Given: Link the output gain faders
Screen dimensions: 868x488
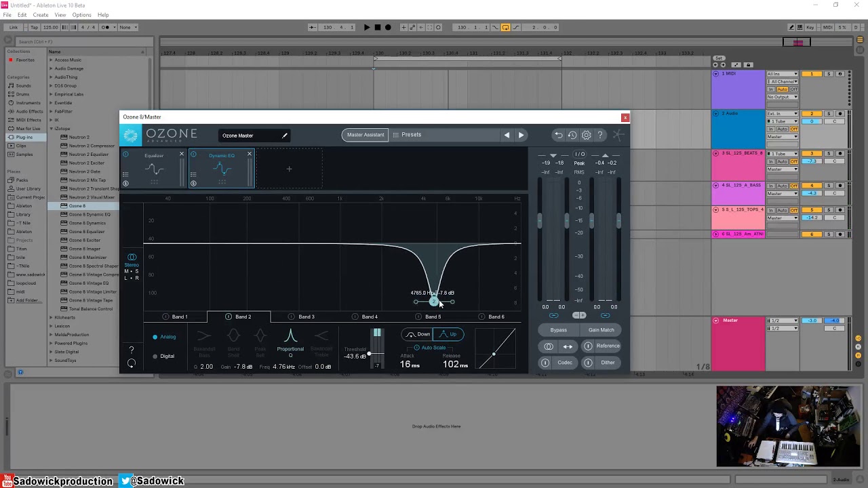Looking at the screenshot, I should (605, 315).
